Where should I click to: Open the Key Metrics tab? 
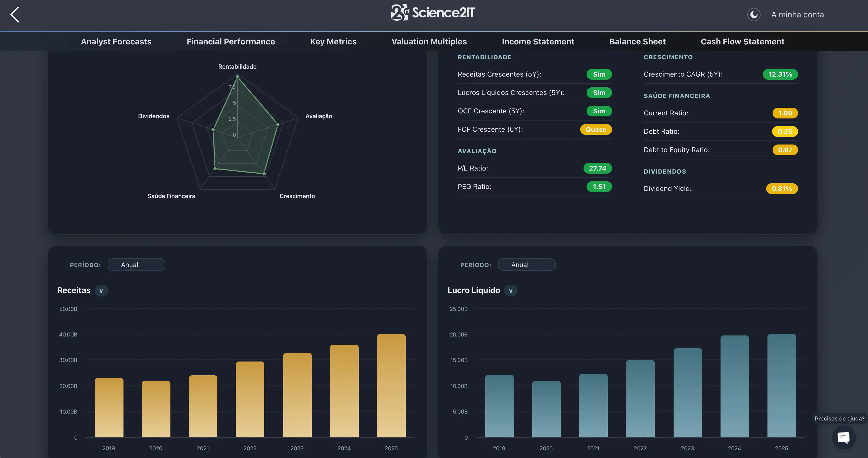coord(333,41)
